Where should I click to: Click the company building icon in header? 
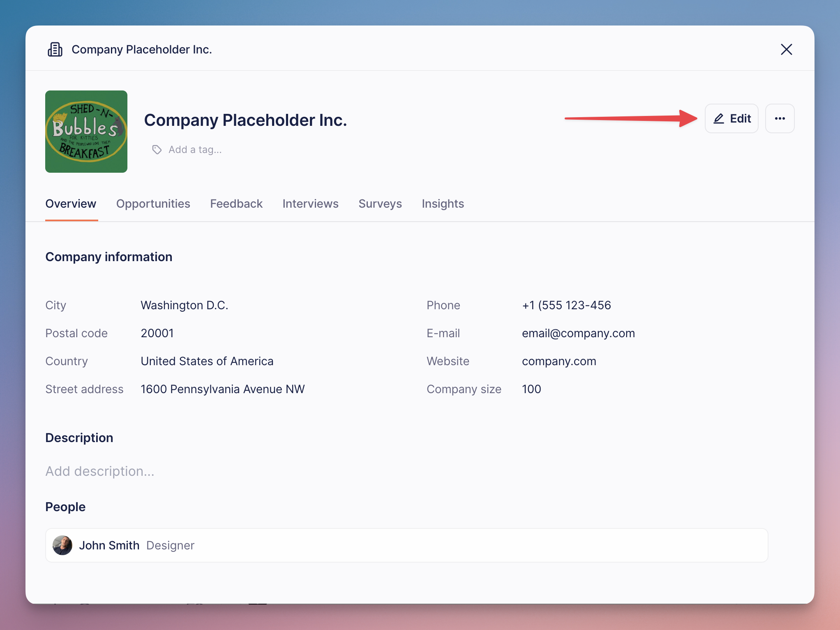tap(55, 49)
